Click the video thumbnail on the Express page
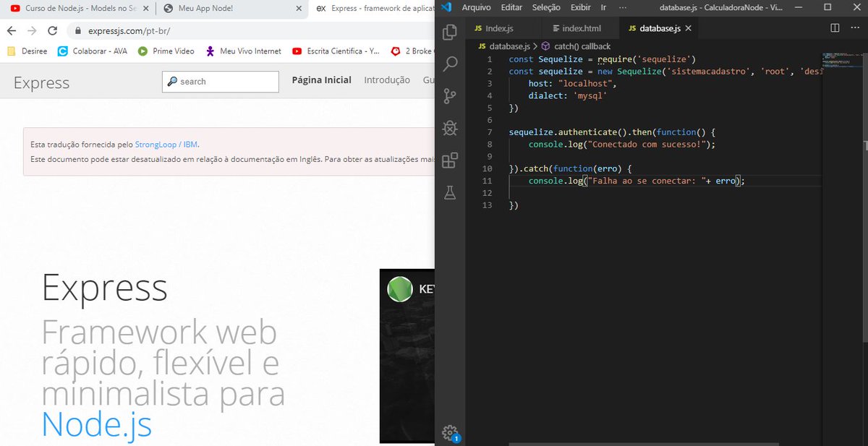868x446 pixels. tap(405, 356)
